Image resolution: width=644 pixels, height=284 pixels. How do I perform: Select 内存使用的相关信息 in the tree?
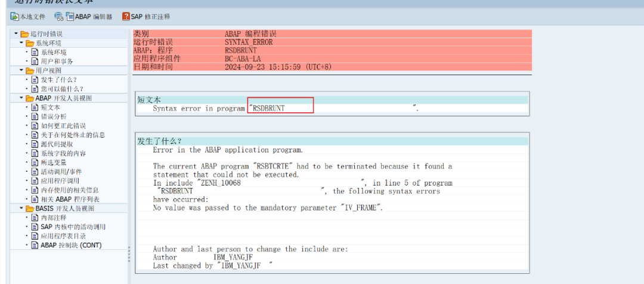69,190
